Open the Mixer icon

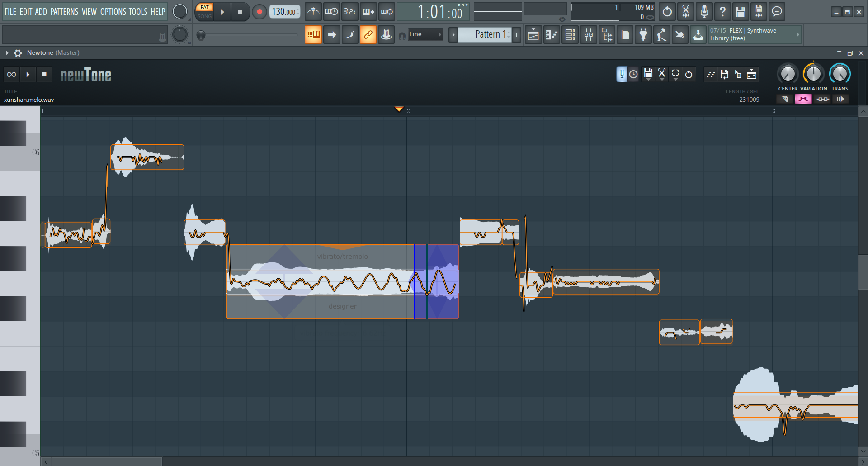[589, 35]
